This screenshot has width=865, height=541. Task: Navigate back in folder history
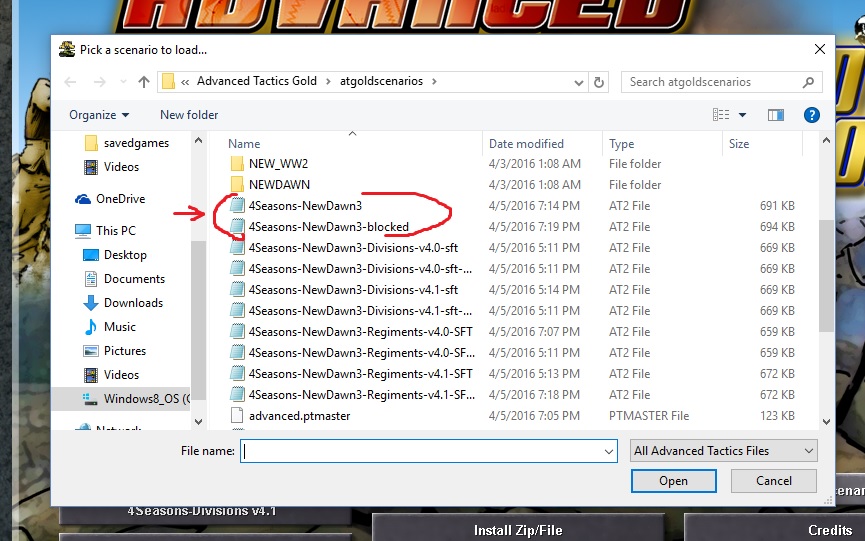[x=70, y=82]
